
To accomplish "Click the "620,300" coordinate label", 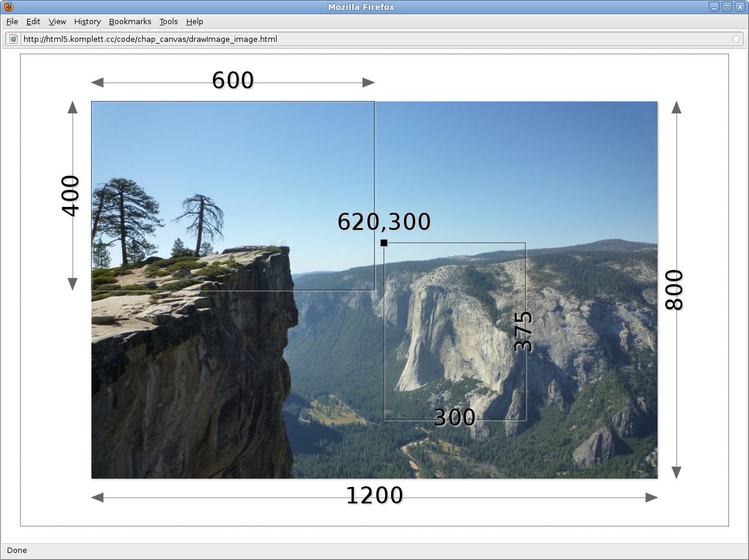I will click(384, 222).
